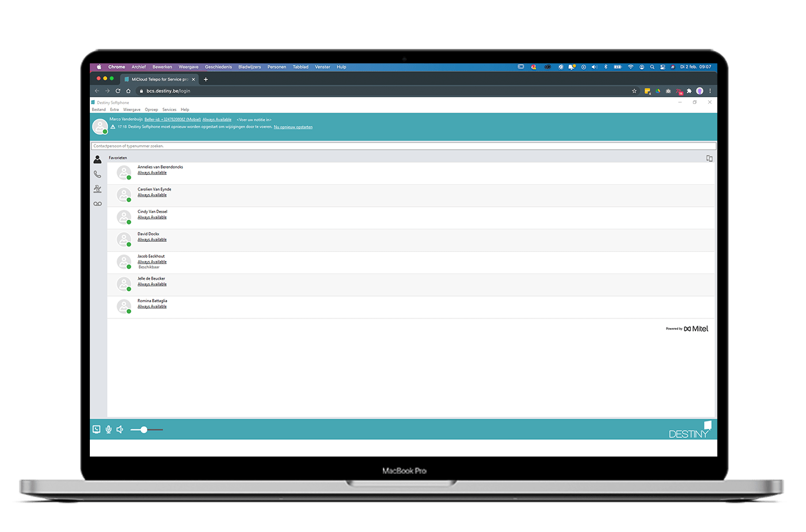Select contact Romina Battaglia
806x532 pixels.
pyautogui.click(x=411, y=307)
